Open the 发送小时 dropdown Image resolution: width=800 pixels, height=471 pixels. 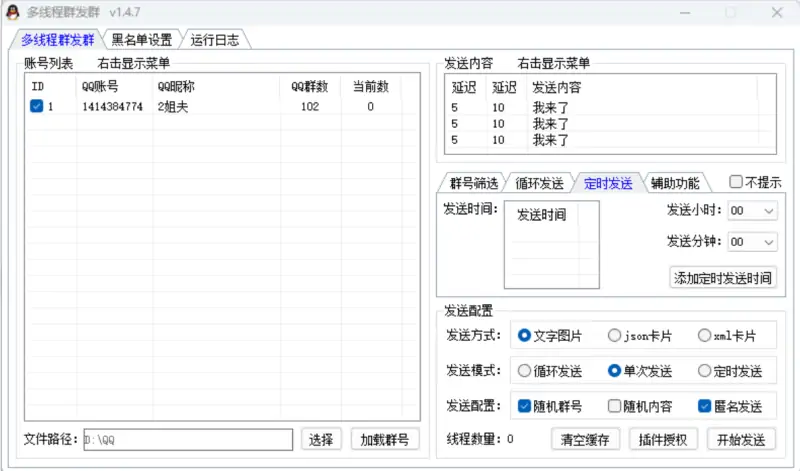[x=752, y=211]
